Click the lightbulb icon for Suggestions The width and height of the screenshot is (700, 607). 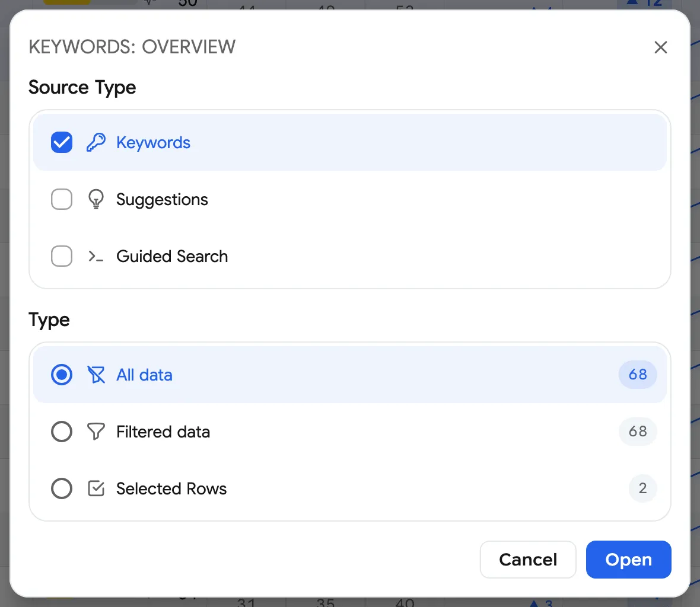96,199
